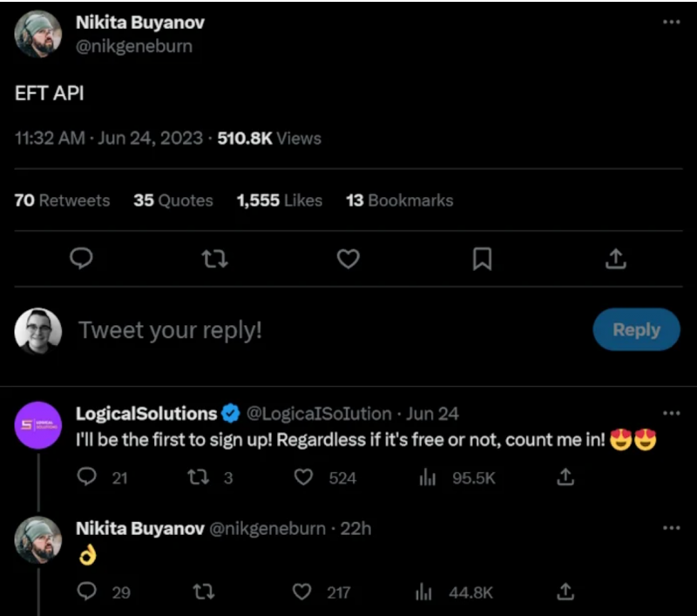The height and width of the screenshot is (616, 697).
Task: Retweet the LogicalSolutions reply
Action: (198, 477)
